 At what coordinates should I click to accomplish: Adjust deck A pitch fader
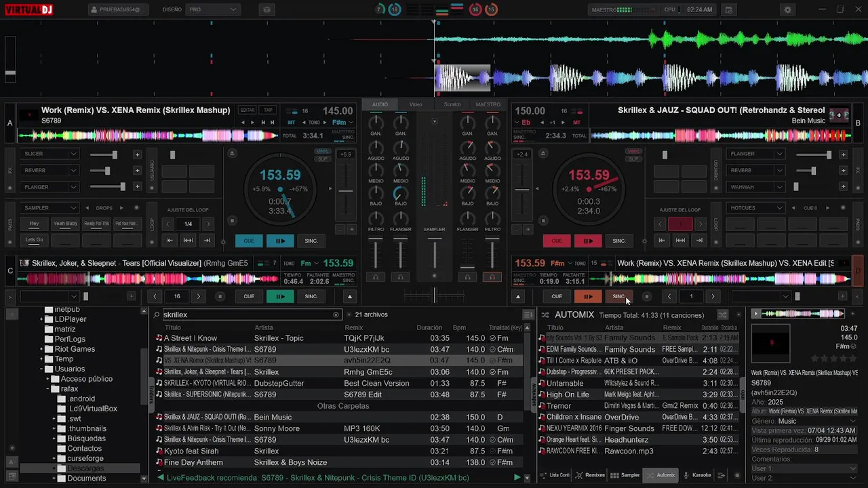pos(346,192)
